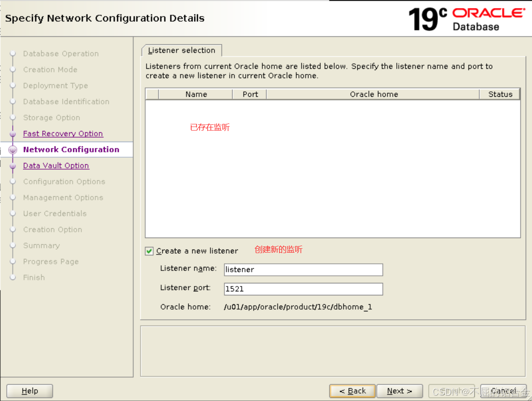532x401 pixels.
Task: Click the Oracle home path /u01/app/oracle/product/19c/dbhome_1
Action: pos(298,307)
